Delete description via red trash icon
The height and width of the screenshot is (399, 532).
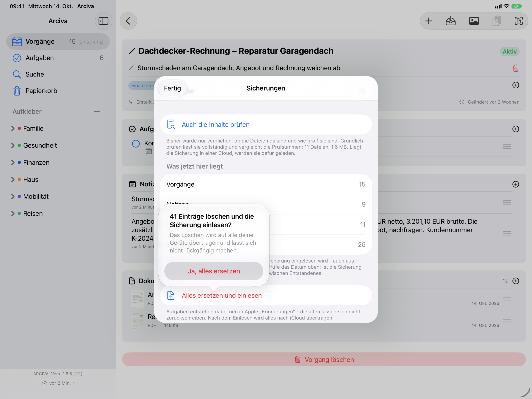pos(516,68)
